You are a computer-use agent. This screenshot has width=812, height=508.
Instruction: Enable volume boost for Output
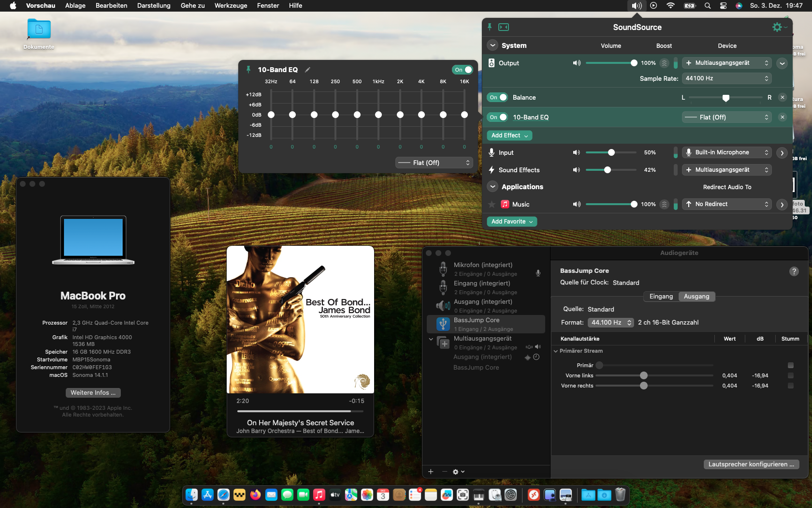(665, 63)
